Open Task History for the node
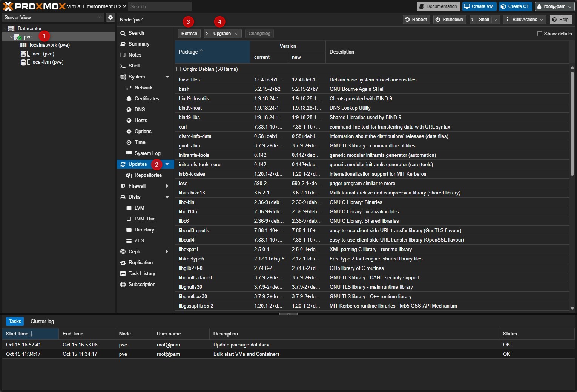Image resolution: width=577 pixels, height=392 pixels. (x=141, y=274)
